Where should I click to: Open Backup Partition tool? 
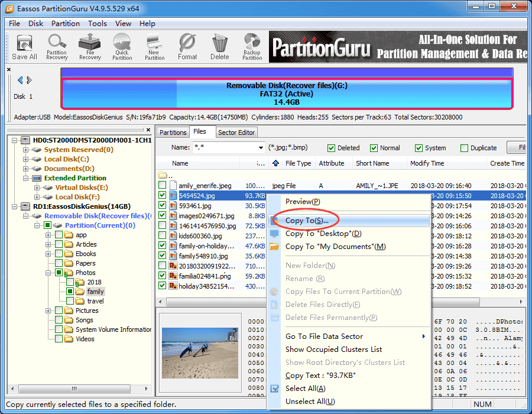pyautogui.click(x=252, y=47)
